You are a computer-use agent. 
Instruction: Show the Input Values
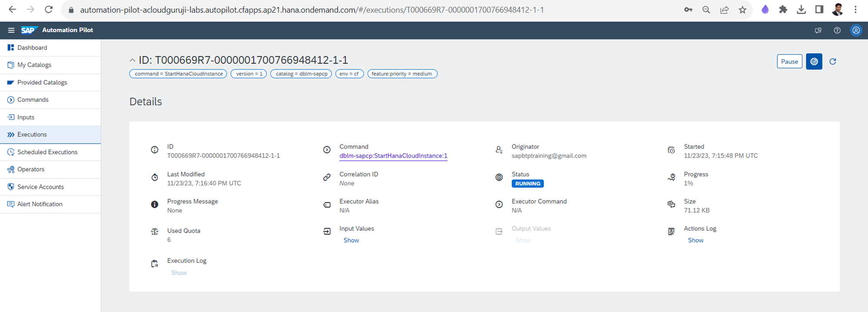point(351,240)
